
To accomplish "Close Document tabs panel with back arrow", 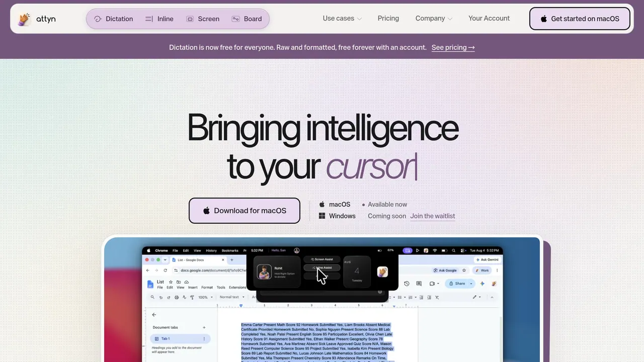I will point(154,315).
